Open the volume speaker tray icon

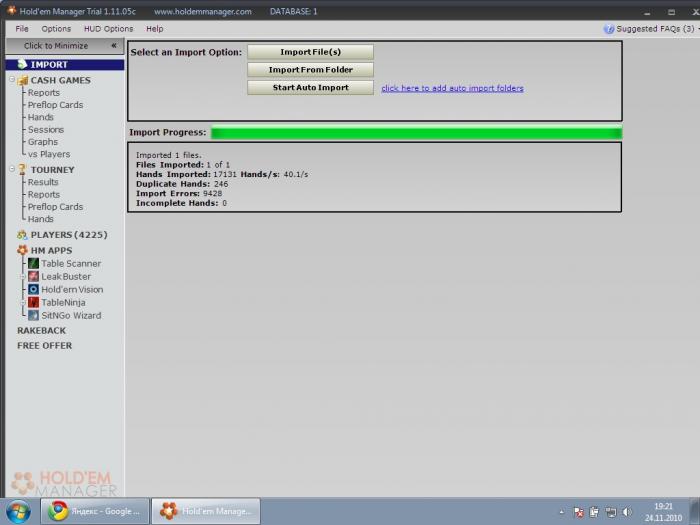tap(627, 512)
